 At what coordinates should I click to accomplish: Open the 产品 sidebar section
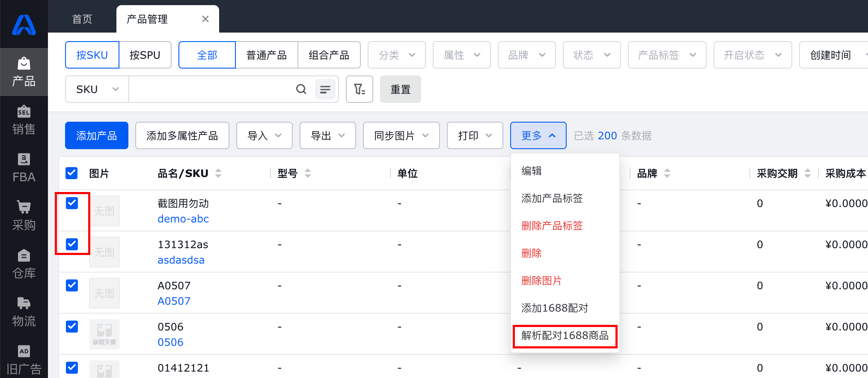tap(24, 72)
